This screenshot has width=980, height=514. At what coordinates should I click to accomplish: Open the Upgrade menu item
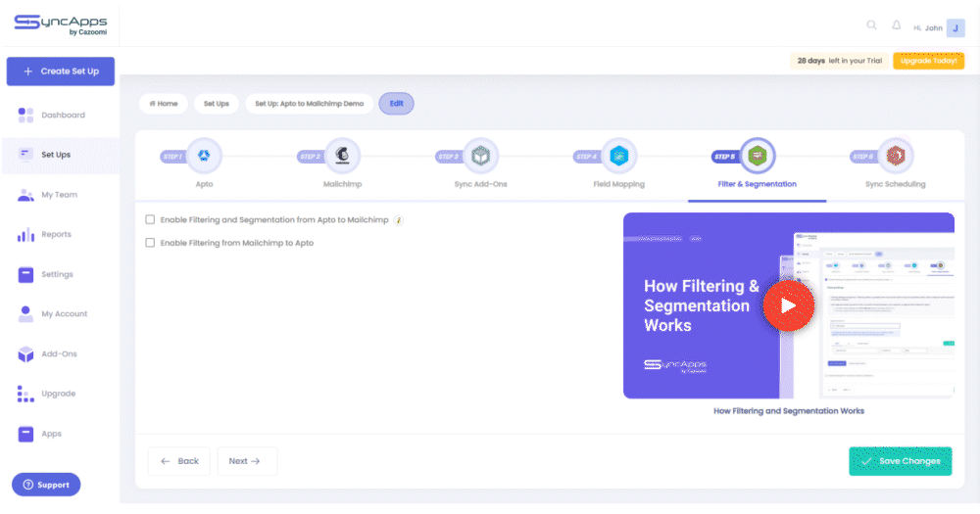tap(60, 394)
